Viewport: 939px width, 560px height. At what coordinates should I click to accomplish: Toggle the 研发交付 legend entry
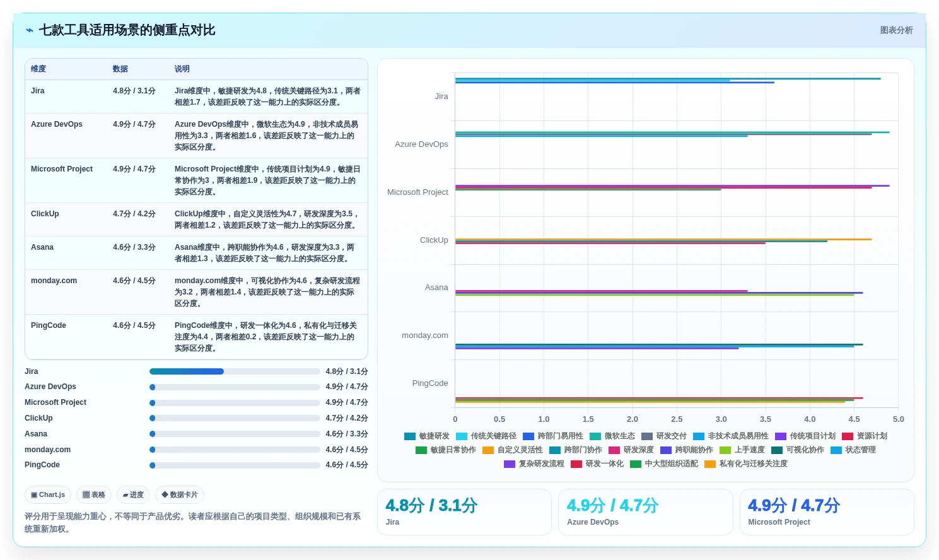point(664,436)
